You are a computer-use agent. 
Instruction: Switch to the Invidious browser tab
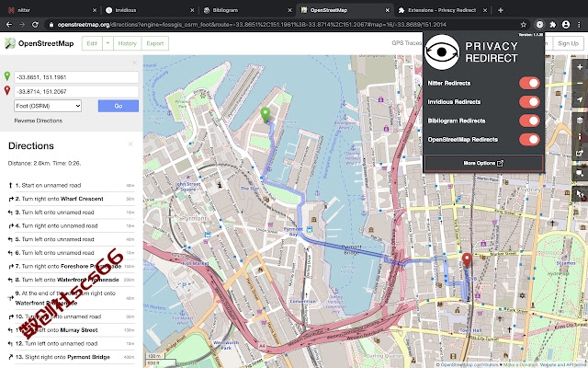tap(150, 10)
